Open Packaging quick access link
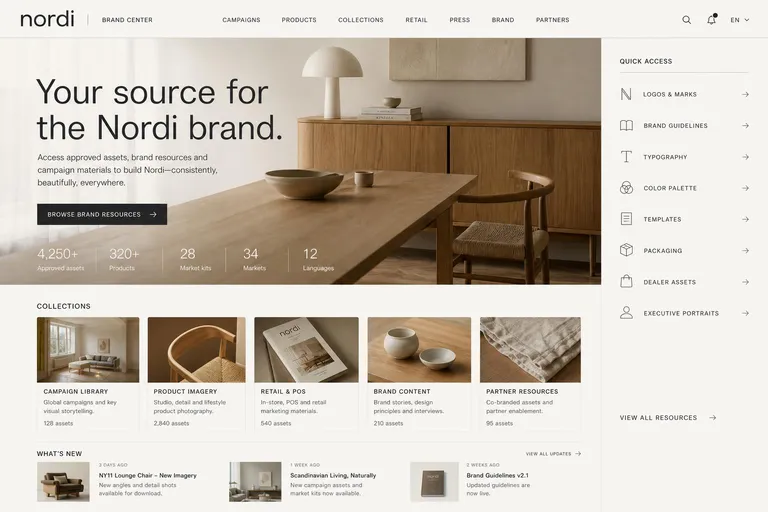Image resolution: width=768 pixels, height=512 pixels. [x=684, y=250]
